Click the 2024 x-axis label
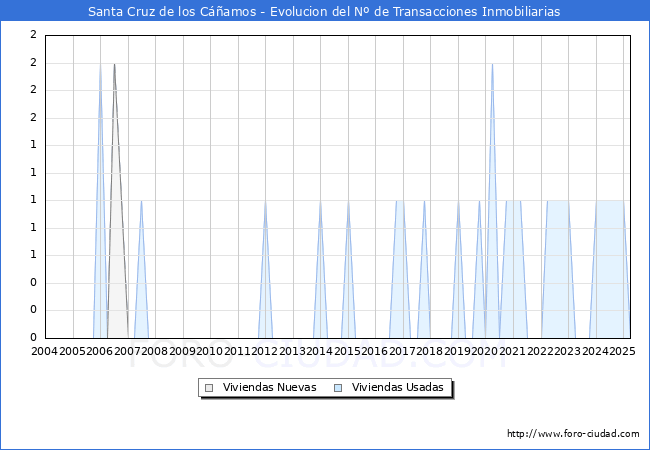This screenshot has width=650, height=450. click(595, 351)
